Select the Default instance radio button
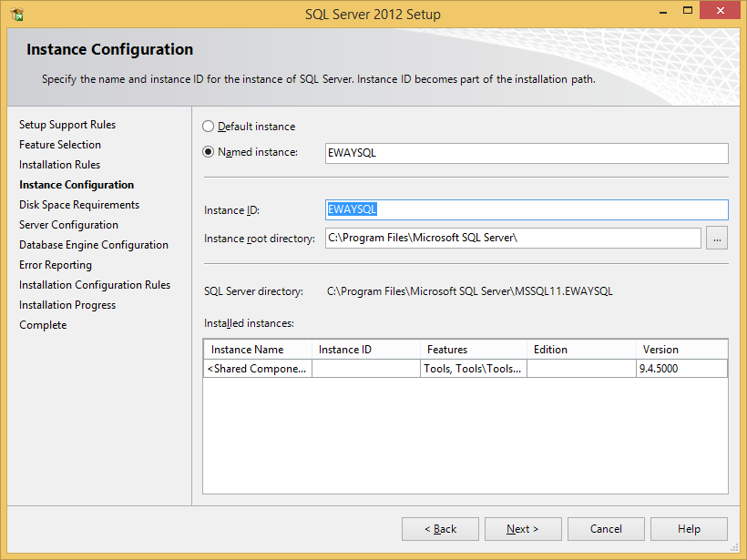Screen dimensions: 747x560 click(209, 127)
